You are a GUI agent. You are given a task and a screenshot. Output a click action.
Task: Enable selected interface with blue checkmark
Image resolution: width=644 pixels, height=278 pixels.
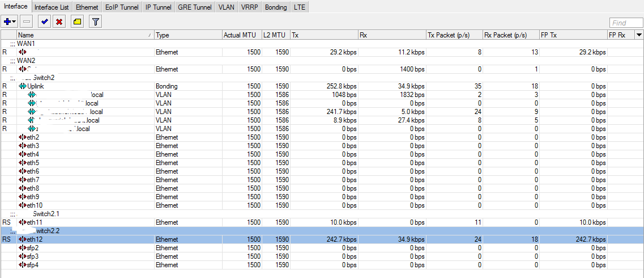pos(44,22)
